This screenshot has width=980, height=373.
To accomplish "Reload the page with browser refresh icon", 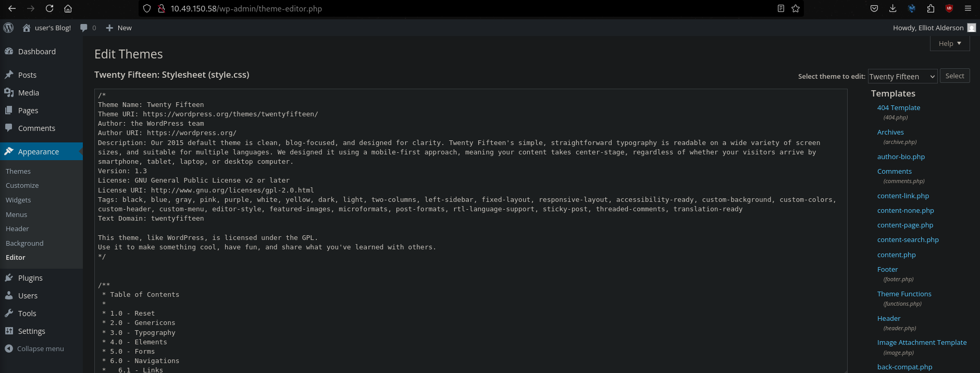I will pyautogui.click(x=49, y=8).
